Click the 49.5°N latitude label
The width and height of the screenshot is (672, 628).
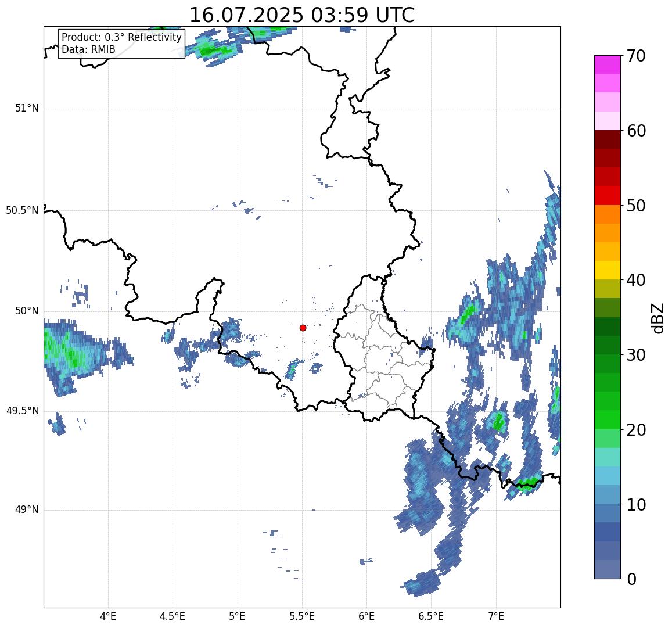22,411
